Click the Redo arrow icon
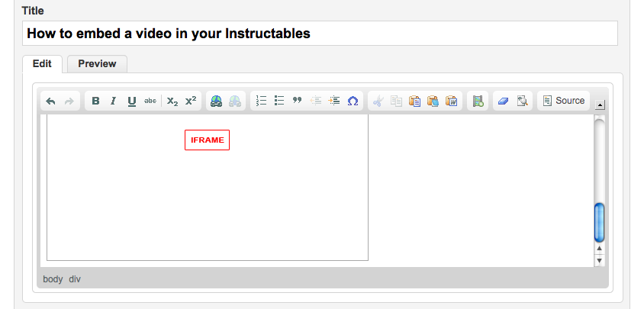644x309 pixels. point(69,101)
